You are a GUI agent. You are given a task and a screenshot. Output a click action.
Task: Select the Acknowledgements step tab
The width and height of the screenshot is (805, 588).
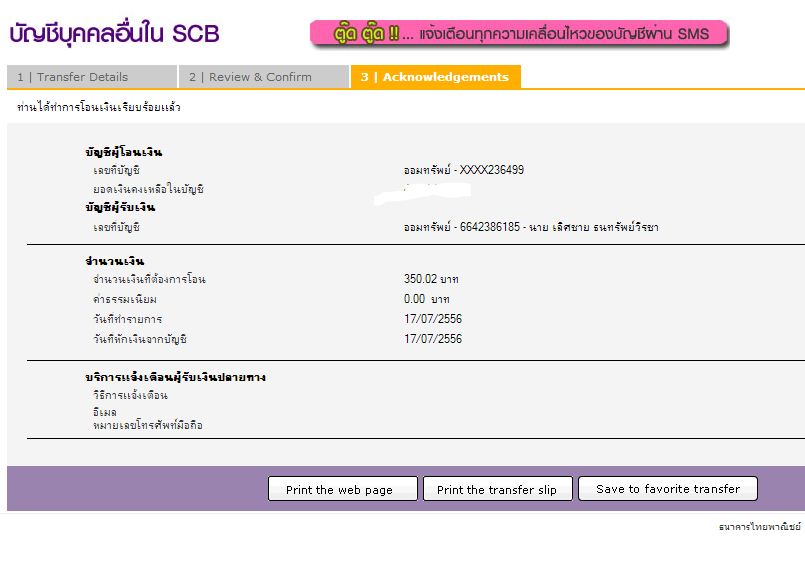(436, 77)
